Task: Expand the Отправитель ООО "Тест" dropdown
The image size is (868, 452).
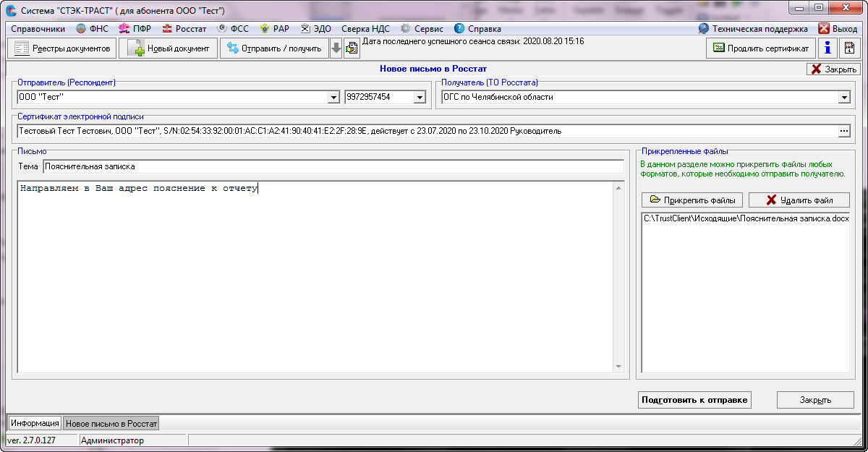Action: coord(333,97)
